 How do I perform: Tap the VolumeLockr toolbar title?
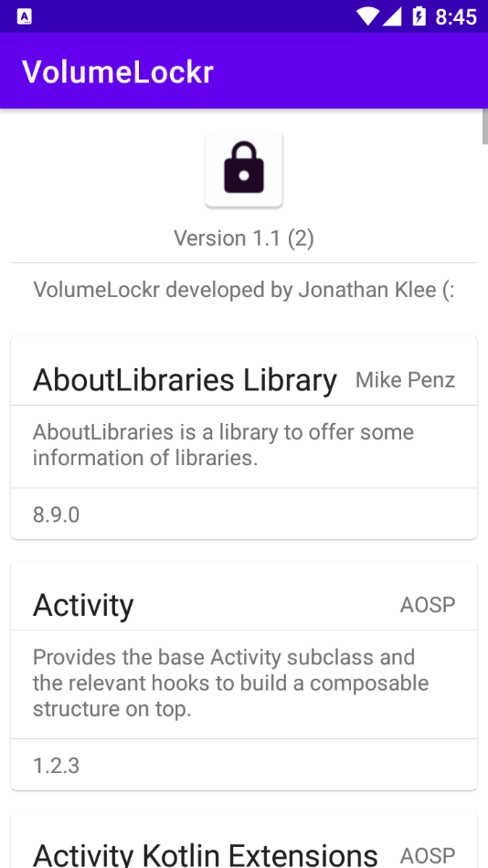point(117,71)
